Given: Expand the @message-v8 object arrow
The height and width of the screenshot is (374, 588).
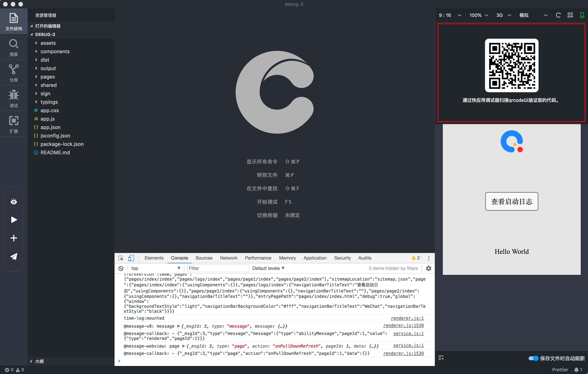Looking at the screenshot, I should point(179,326).
